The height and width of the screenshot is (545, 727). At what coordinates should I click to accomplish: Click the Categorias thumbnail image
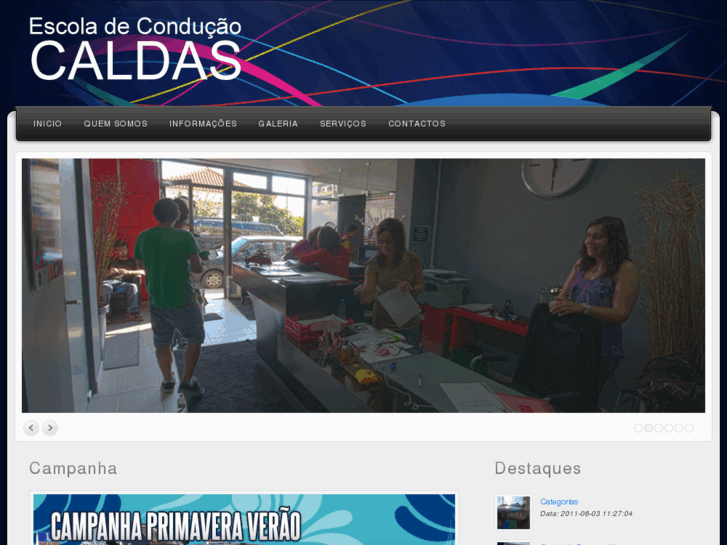513,512
